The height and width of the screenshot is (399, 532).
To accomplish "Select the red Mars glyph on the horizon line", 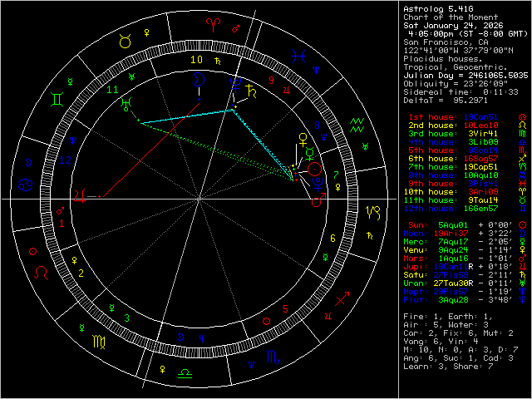I will 318,200.
